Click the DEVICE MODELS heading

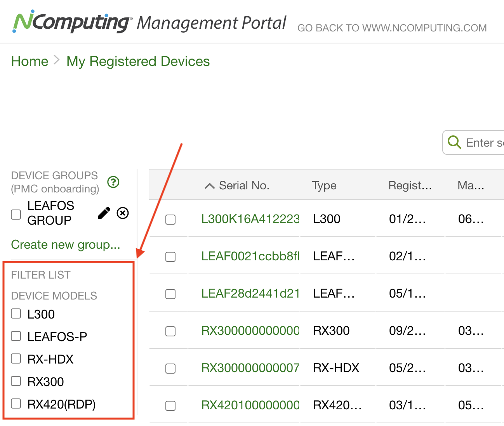tap(54, 296)
